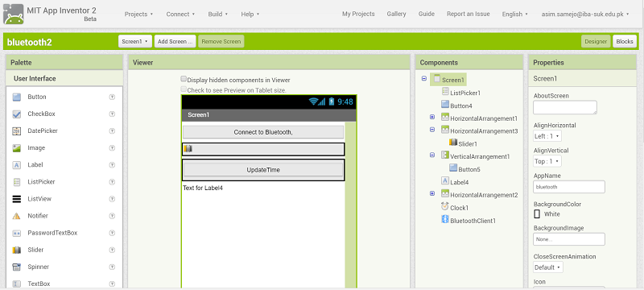Expand HorizontalArrangement2 tree node

432,193
